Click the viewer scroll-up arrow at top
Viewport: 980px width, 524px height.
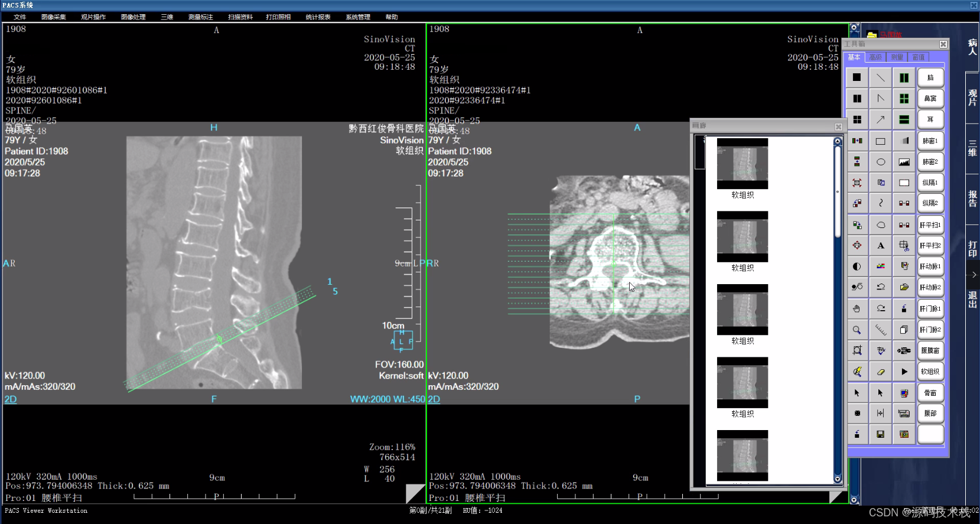pos(854,28)
